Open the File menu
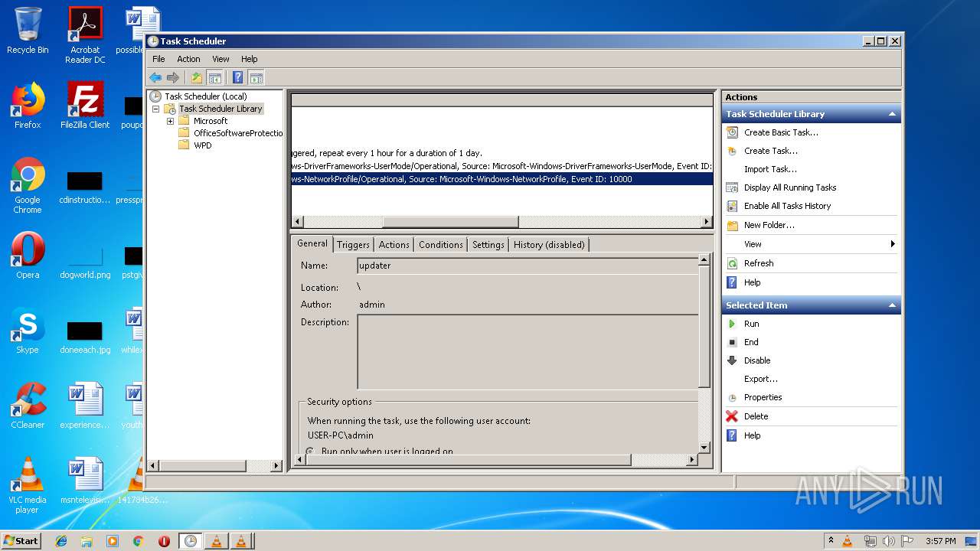Screen dimensions: 980x551 click(x=158, y=59)
